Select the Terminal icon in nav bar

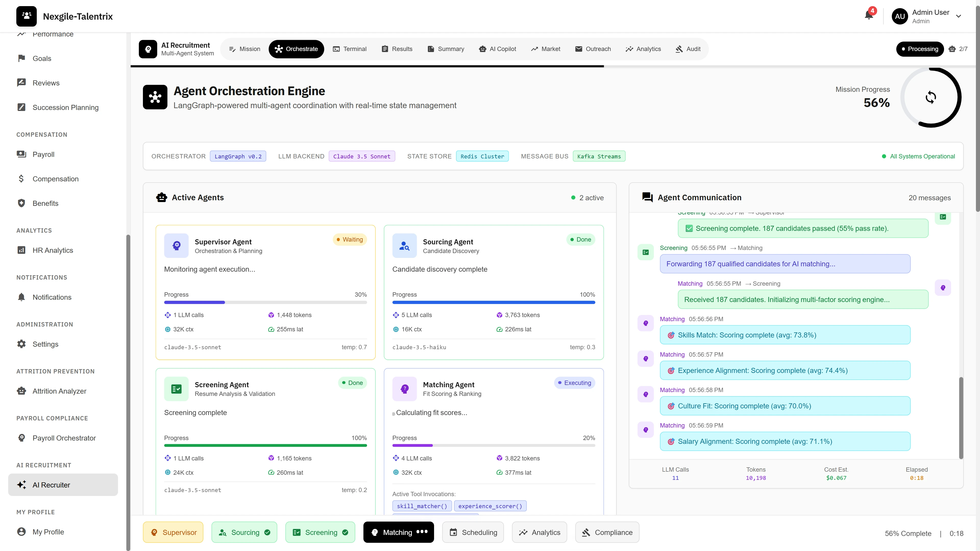tap(336, 49)
